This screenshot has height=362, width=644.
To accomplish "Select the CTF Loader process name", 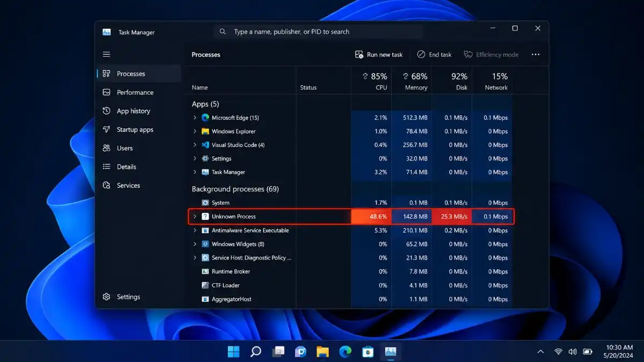I will 225,285.
